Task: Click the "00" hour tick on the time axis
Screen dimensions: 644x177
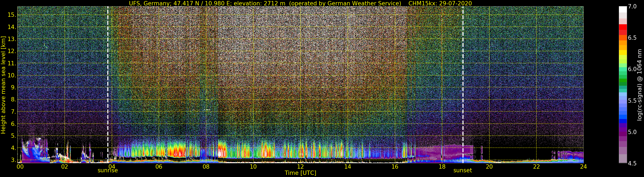Action: 20,166
